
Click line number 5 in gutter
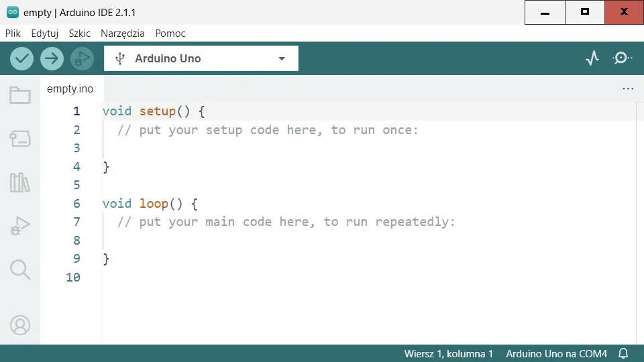tap(76, 185)
